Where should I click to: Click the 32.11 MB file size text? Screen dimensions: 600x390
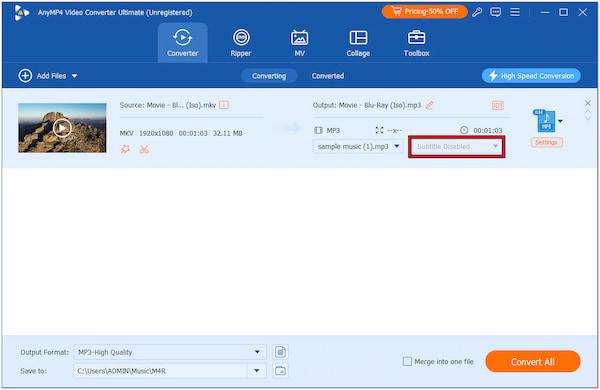(227, 133)
